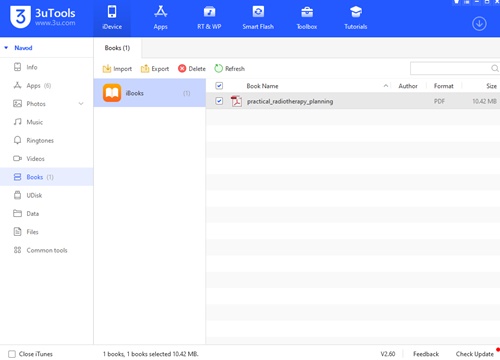The width and height of the screenshot is (500, 360).
Task: Open the Toolbox section
Action: pyautogui.click(x=307, y=18)
